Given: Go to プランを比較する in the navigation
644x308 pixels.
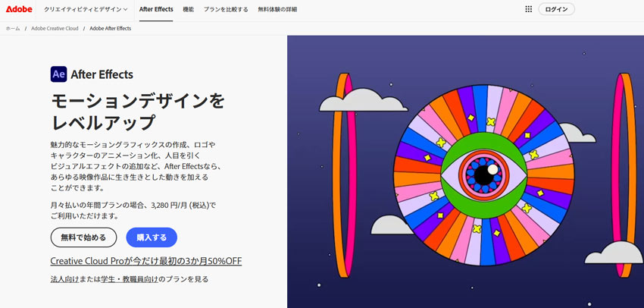Looking at the screenshot, I should [x=227, y=9].
